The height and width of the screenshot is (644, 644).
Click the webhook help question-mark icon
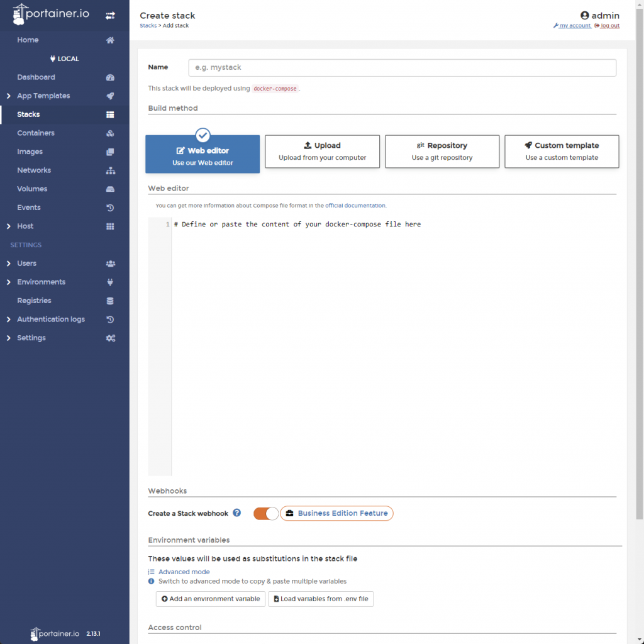point(237,513)
